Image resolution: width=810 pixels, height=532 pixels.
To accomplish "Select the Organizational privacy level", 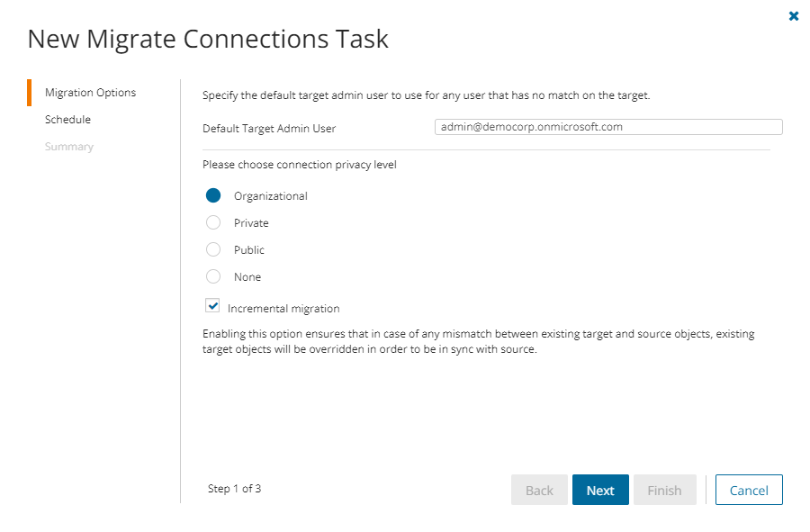I will [x=213, y=196].
